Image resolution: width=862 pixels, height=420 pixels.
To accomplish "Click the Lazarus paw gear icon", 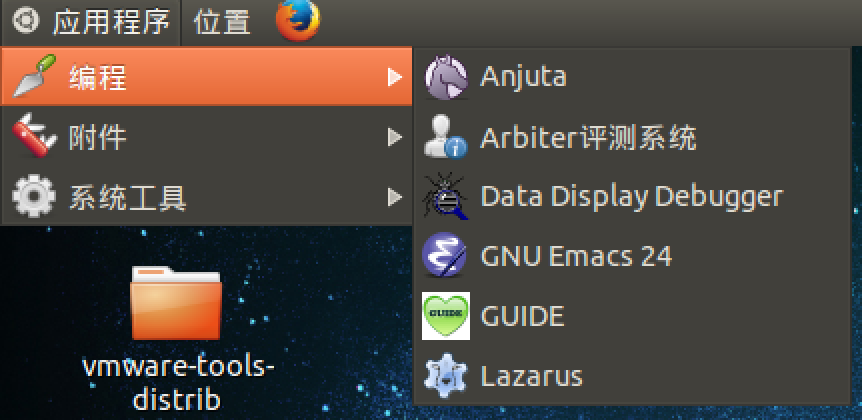I will (445, 376).
